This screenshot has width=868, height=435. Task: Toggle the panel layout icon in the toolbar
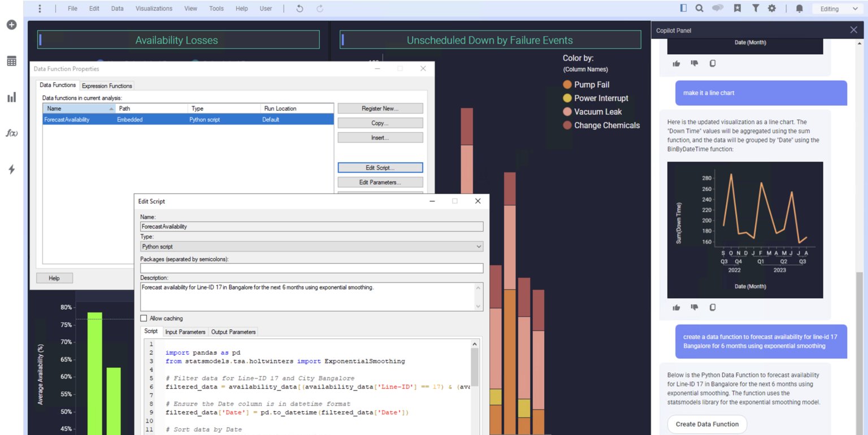click(683, 8)
